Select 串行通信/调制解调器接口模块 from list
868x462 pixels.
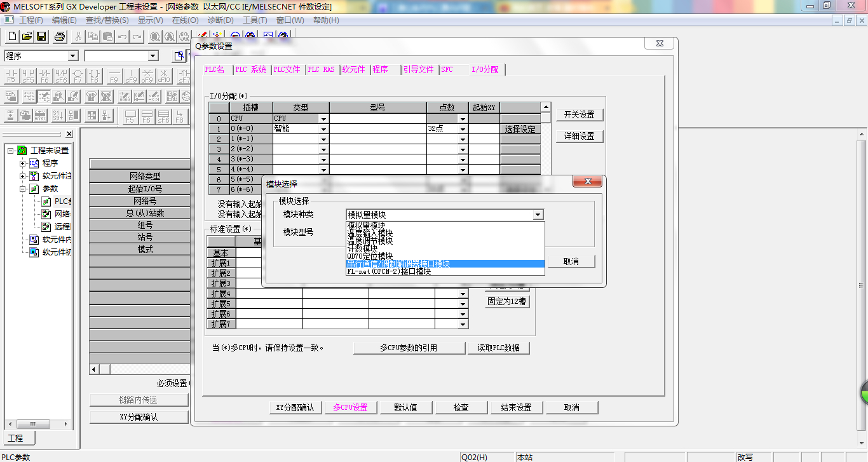point(445,264)
